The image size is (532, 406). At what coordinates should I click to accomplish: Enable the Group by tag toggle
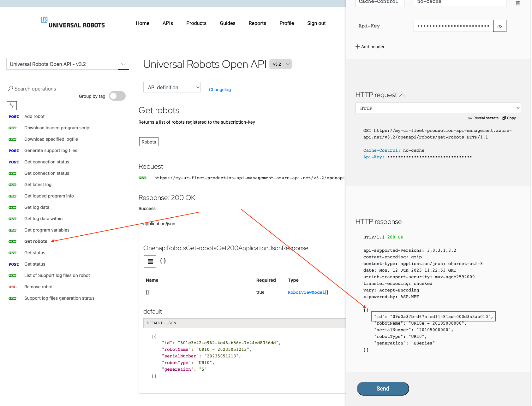(x=117, y=96)
